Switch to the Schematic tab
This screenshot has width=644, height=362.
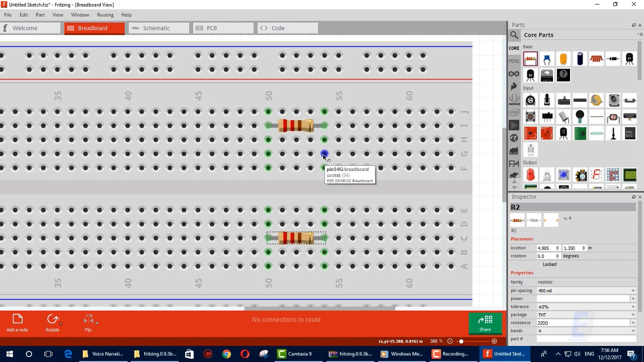click(x=159, y=28)
